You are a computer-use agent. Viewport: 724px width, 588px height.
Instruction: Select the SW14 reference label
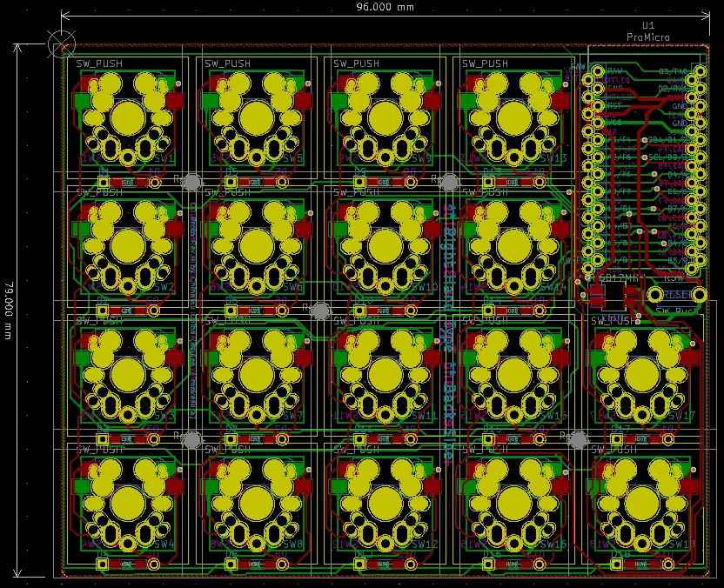pos(553,287)
